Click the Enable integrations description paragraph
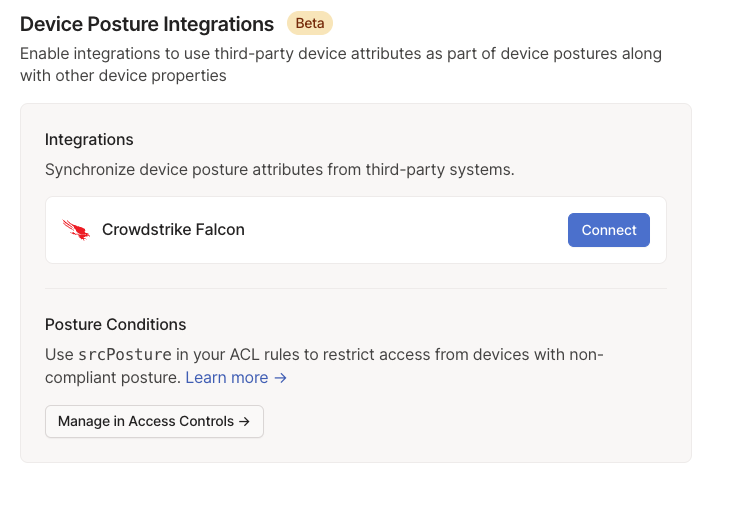 pyautogui.click(x=340, y=64)
